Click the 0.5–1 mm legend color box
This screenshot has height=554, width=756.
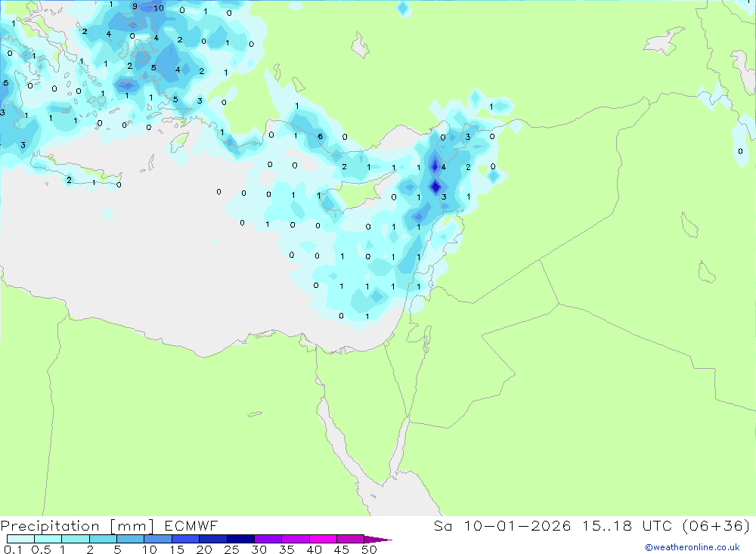pyautogui.click(x=48, y=539)
